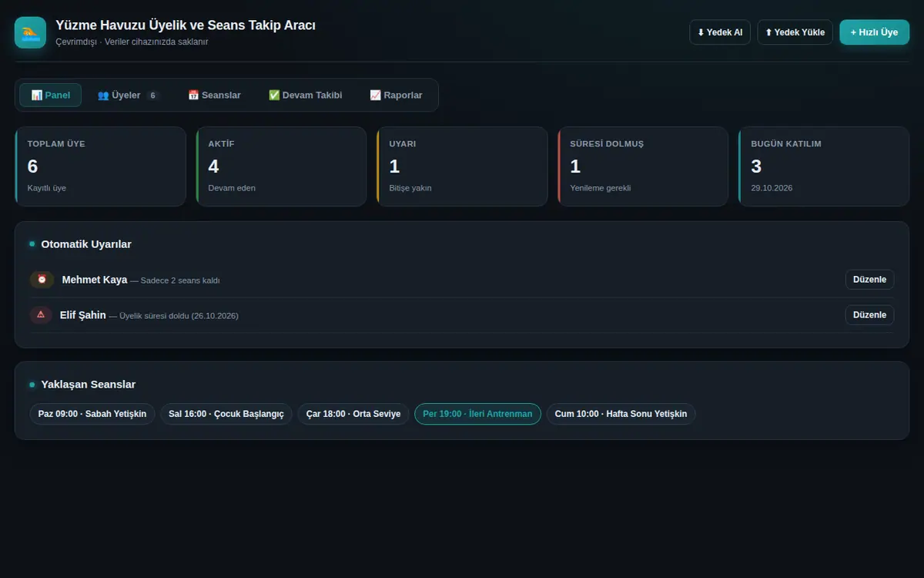Select the Sal 16:00 Çocuk Başlangıç session

pos(226,414)
